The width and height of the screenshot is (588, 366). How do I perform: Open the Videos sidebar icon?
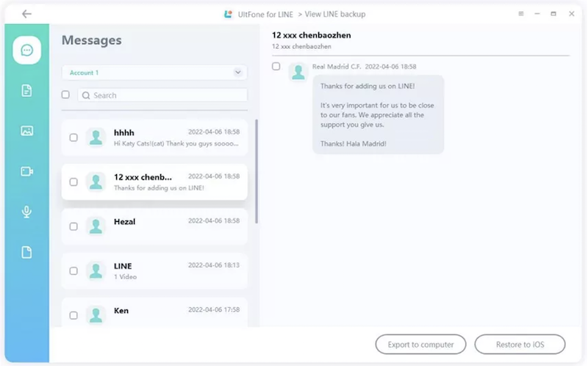click(x=27, y=171)
